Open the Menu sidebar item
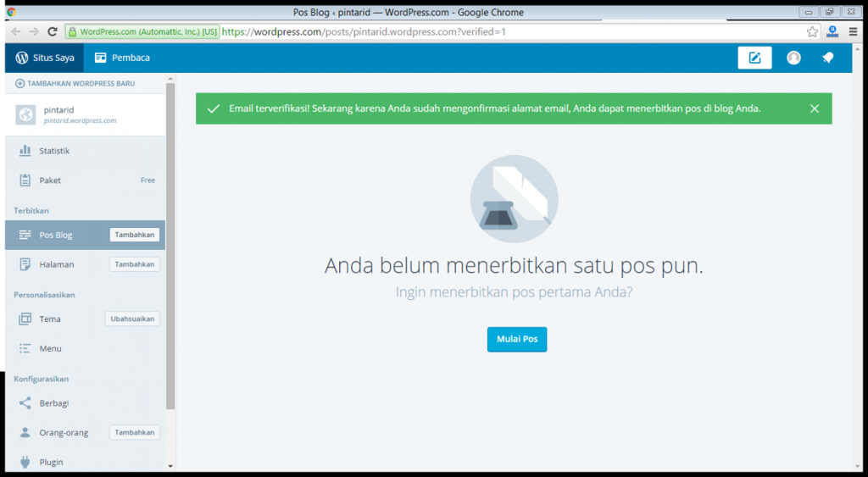The image size is (868, 477). [x=86, y=348]
